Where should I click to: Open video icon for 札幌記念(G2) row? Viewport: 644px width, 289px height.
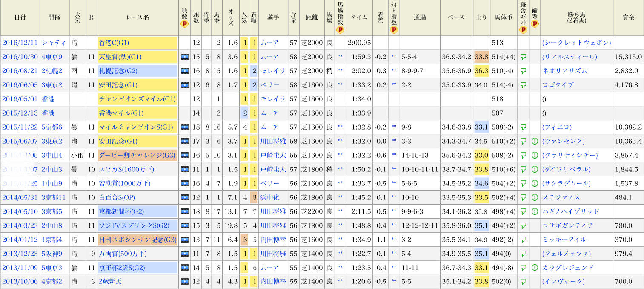click(x=184, y=71)
